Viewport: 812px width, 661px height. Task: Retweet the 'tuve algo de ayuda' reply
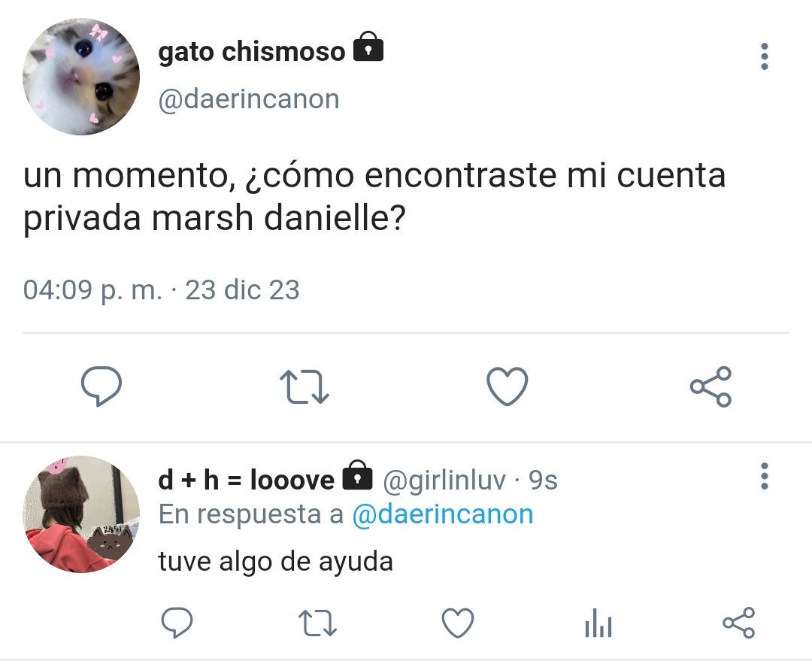[x=318, y=623]
